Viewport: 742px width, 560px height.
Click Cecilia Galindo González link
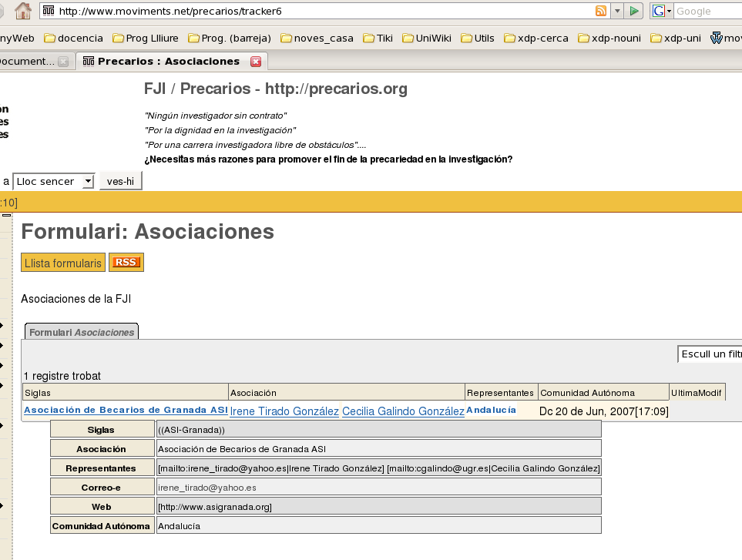(403, 411)
